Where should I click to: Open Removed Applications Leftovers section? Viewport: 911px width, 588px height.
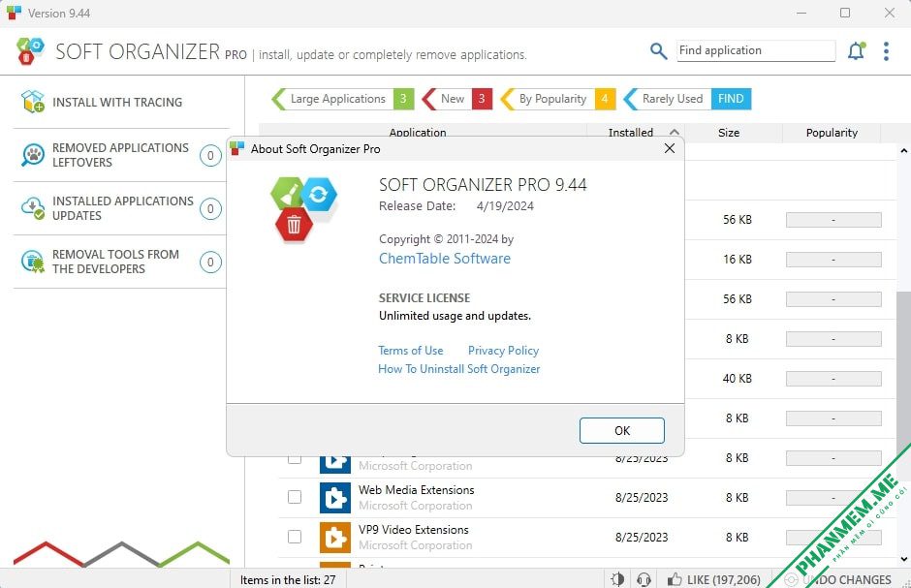[121, 155]
